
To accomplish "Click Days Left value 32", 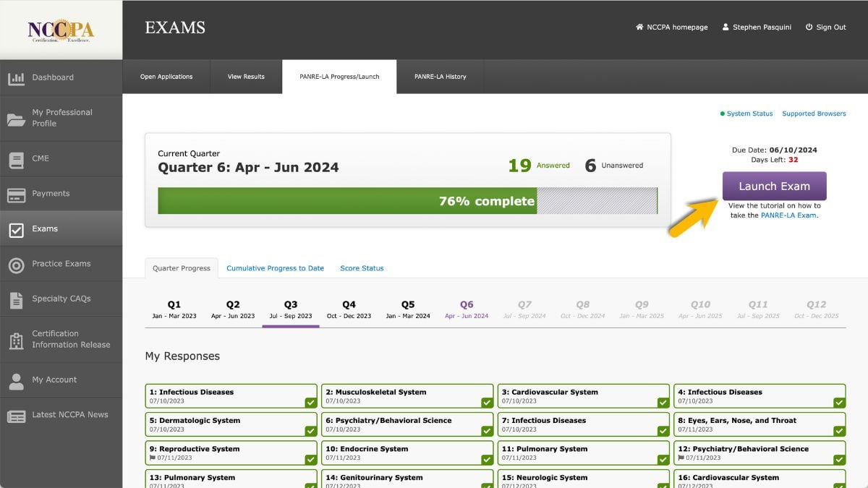I will coord(793,160).
